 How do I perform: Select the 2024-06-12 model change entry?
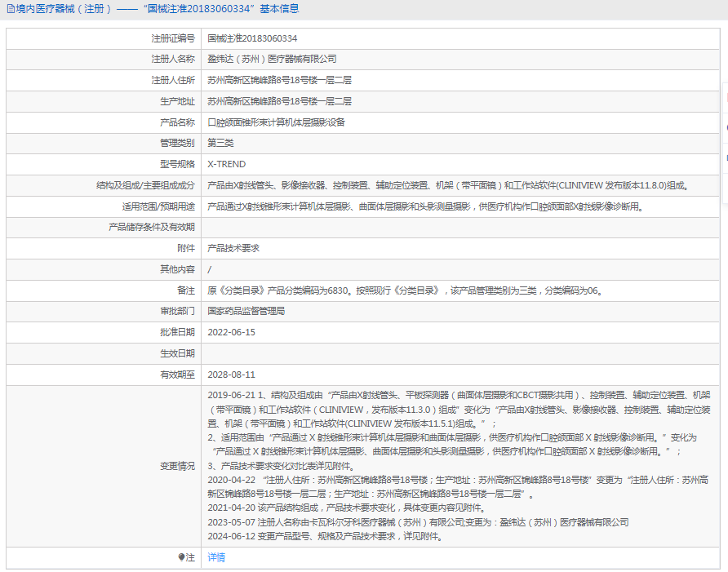[x=326, y=536]
